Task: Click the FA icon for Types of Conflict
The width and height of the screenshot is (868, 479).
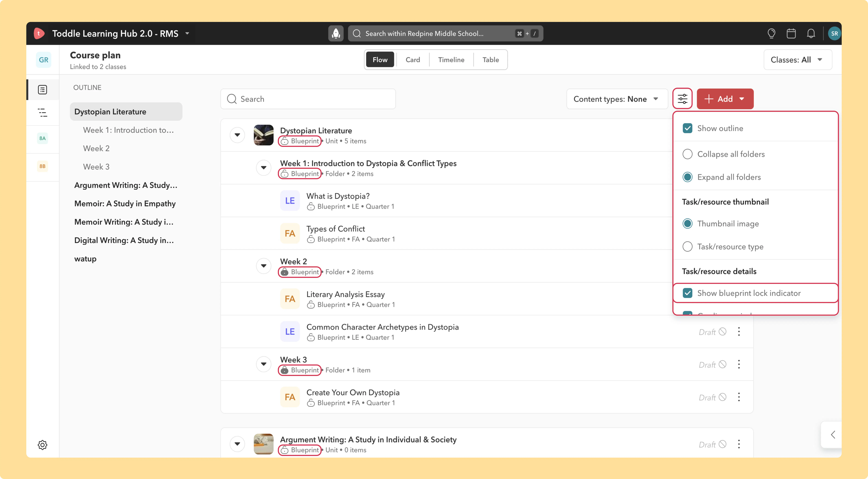Action: point(290,233)
